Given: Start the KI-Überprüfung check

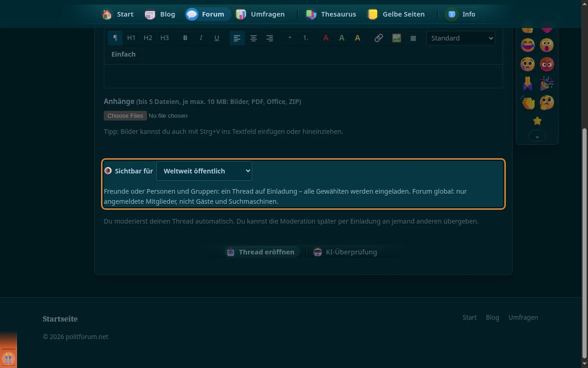Looking at the screenshot, I should tap(345, 252).
